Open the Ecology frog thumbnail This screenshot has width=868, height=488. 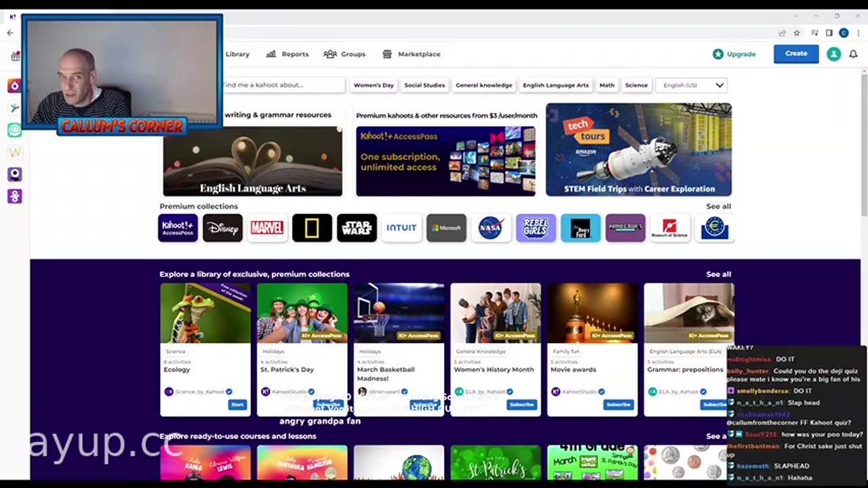(x=205, y=313)
